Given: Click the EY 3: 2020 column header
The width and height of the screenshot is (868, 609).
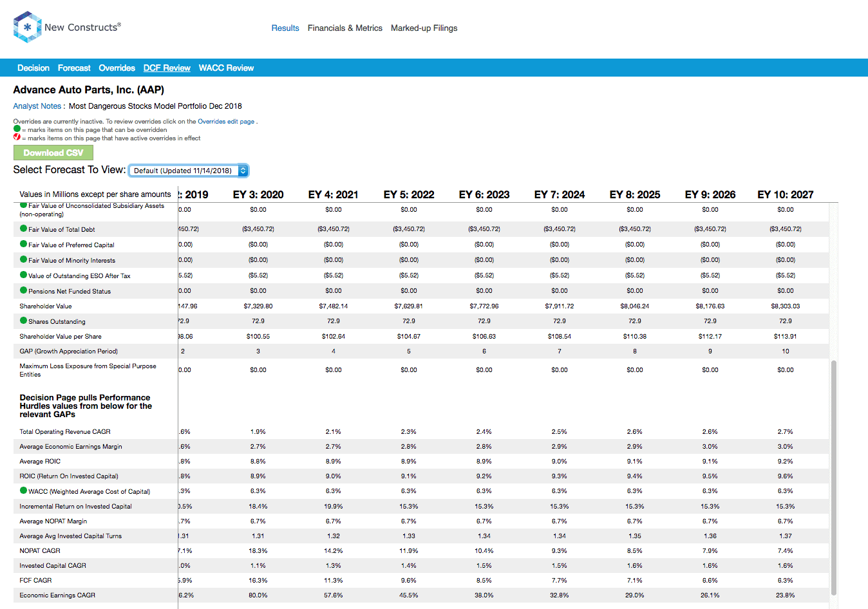Looking at the screenshot, I should pos(258,194).
